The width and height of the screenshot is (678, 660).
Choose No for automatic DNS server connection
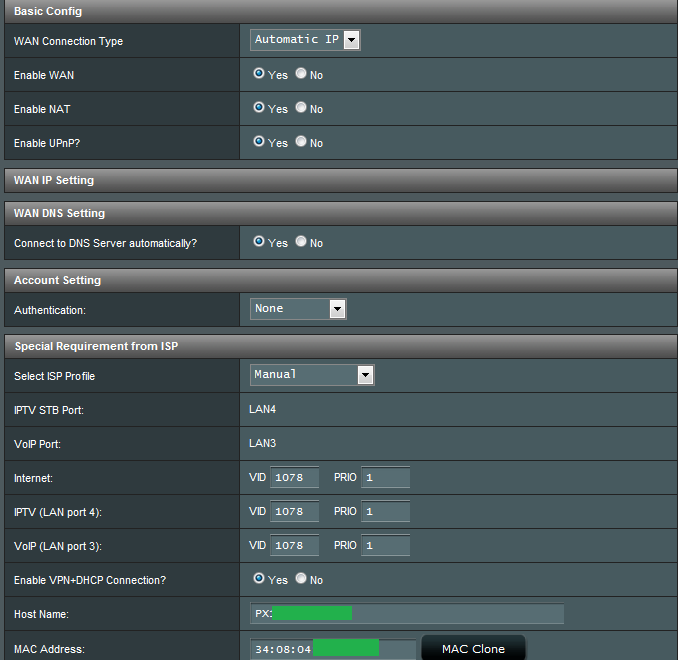[x=301, y=242]
